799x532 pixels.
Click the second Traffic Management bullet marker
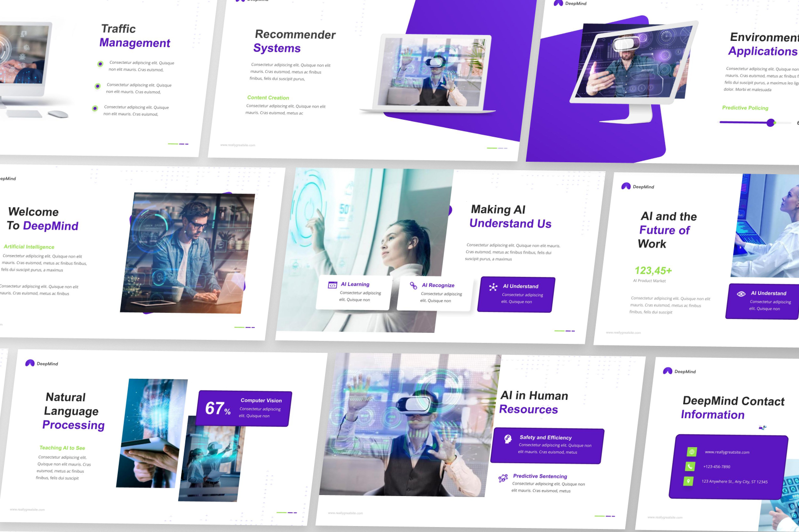(x=98, y=85)
